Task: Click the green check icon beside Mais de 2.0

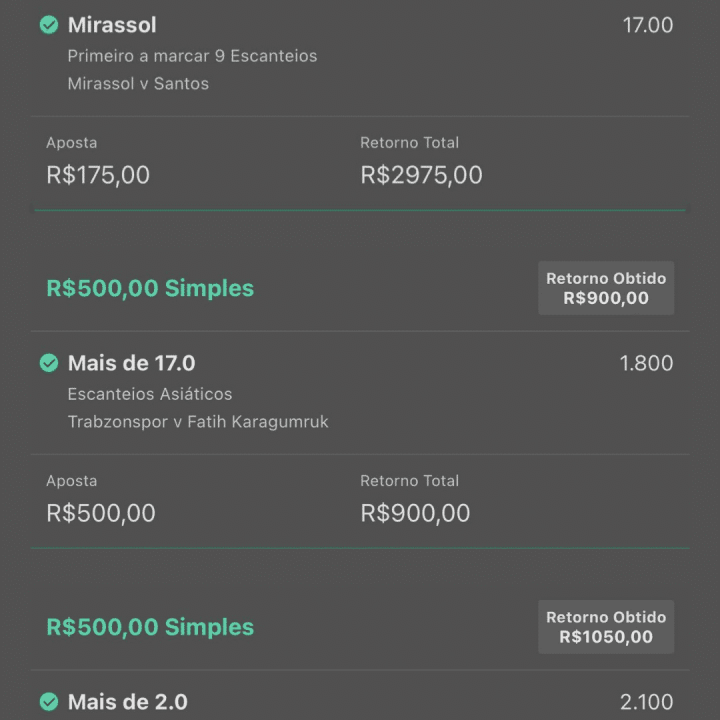Action: (49, 701)
